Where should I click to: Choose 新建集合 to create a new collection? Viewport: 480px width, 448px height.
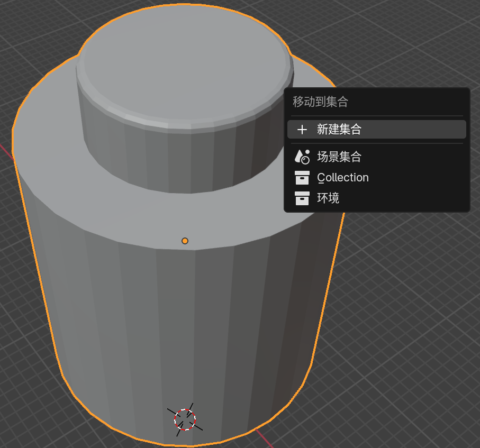pyautogui.click(x=376, y=130)
